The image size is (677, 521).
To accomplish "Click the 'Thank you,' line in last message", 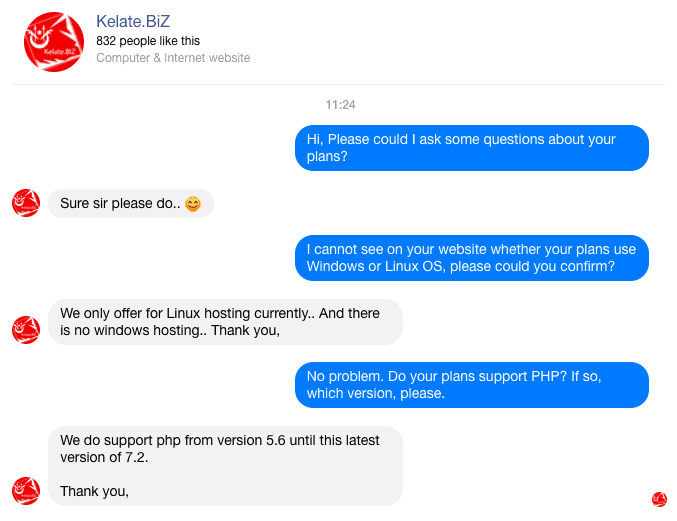I will pyautogui.click(x=95, y=491).
